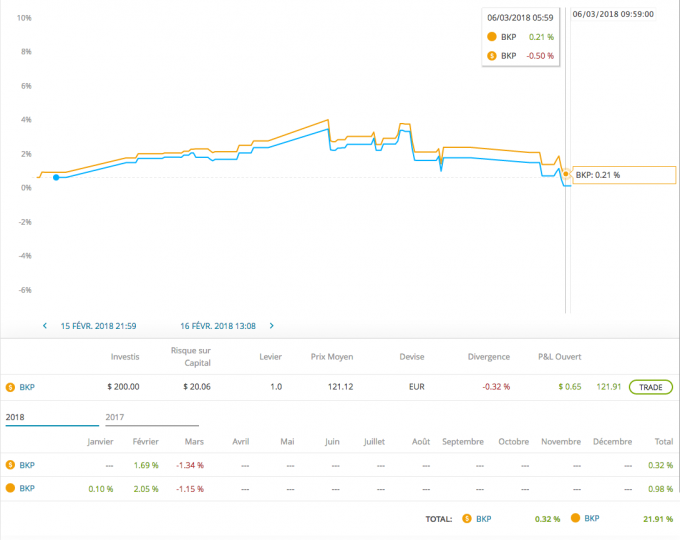Click the Décembre month header
The image size is (680, 540).
[612, 442]
